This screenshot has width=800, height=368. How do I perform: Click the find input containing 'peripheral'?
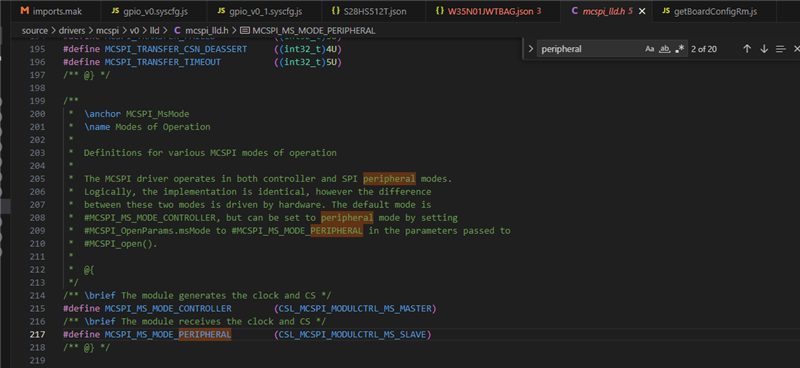[591, 49]
